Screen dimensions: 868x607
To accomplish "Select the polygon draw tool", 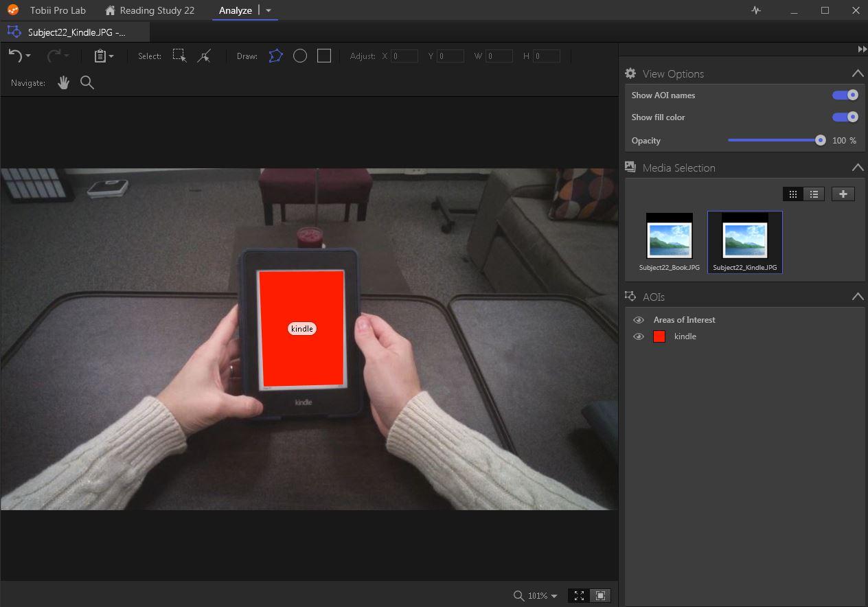I will point(275,56).
